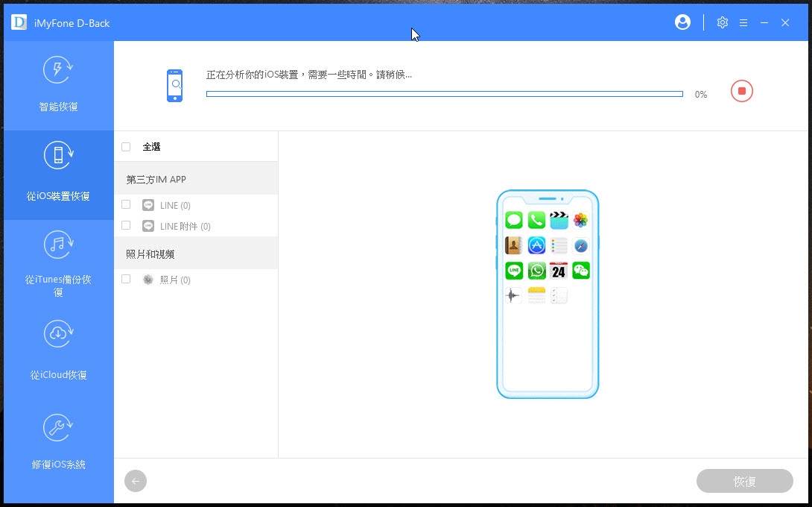812x507 pixels.
Task: Click the Contacts book icon on illustration
Action: pyautogui.click(x=514, y=245)
